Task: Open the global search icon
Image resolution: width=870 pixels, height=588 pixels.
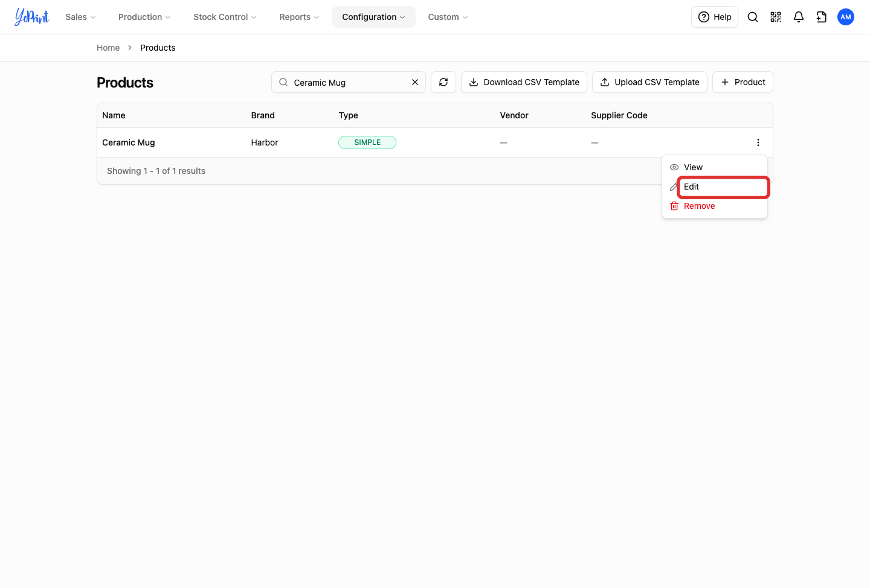Action: pos(753,17)
